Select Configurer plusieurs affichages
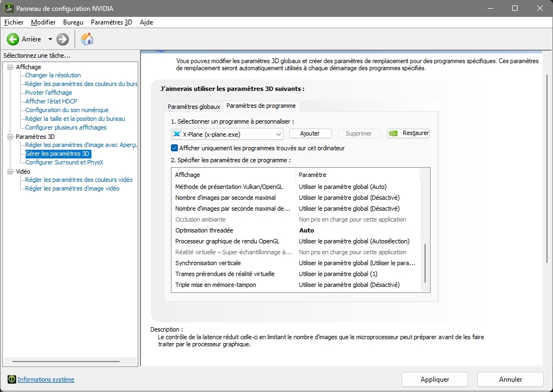Viewport: 553px width, 392px height. click(x=66, y=127)
